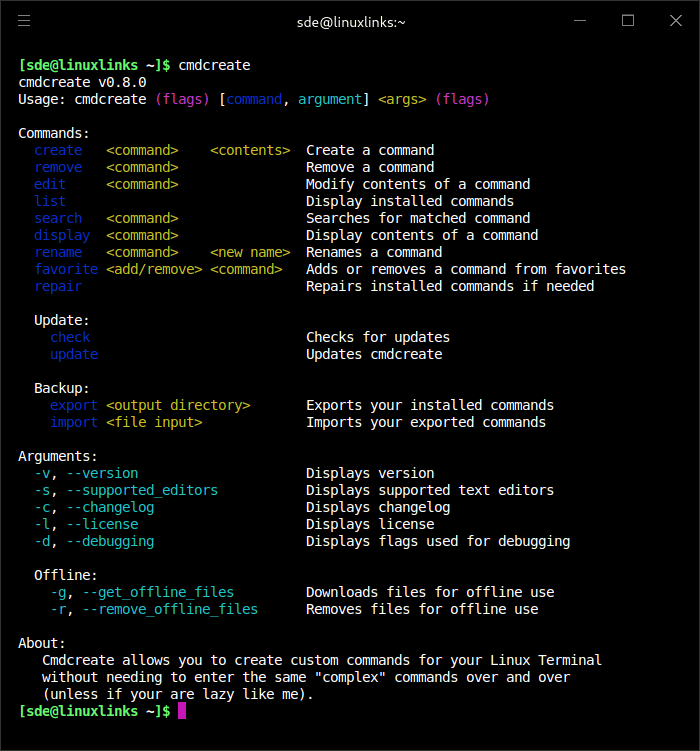Click the 'cmdcreate v0.8.0' version line
700x751 pixels.
[82, 83]
